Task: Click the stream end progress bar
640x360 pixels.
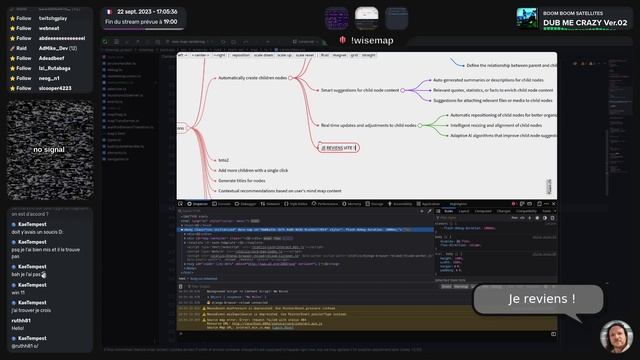Action: pos(144,29)
